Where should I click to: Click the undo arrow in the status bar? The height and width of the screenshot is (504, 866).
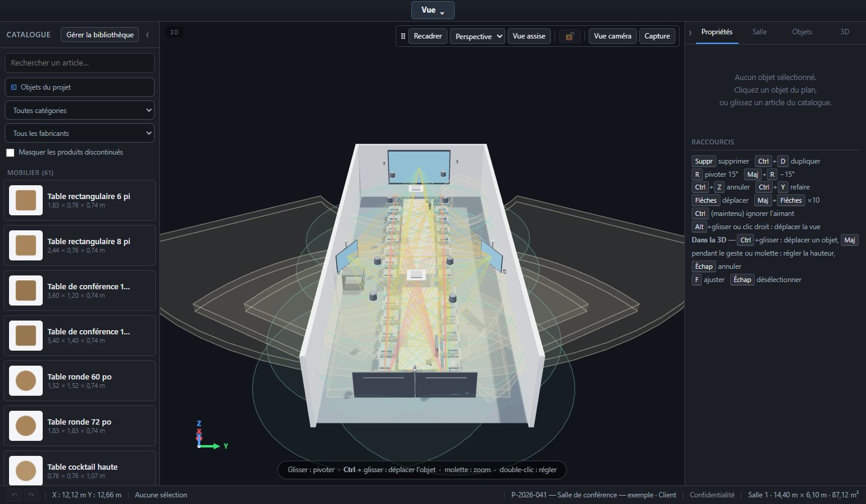coord(15,495)
